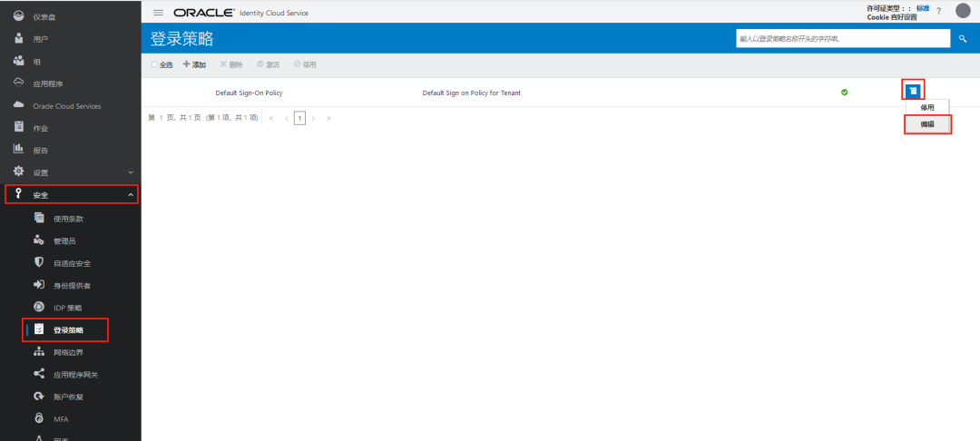Collapse the 安全 security section chevron

coord(130,195)
